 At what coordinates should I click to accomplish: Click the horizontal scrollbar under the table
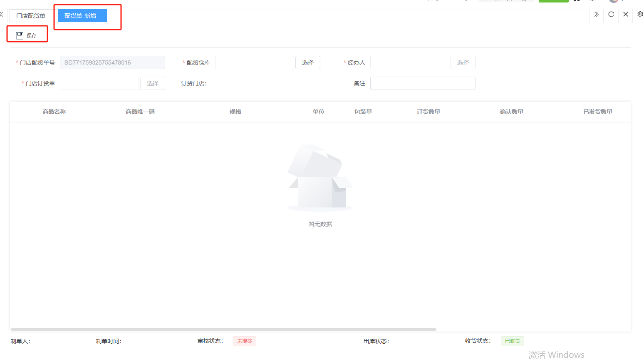pyautogui.click(x=223, y=330)
